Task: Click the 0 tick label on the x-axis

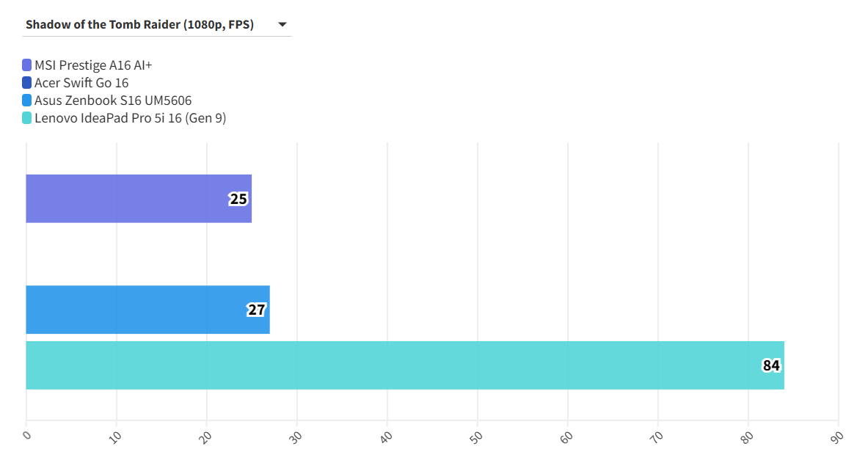Action: (x=27, y=435)
